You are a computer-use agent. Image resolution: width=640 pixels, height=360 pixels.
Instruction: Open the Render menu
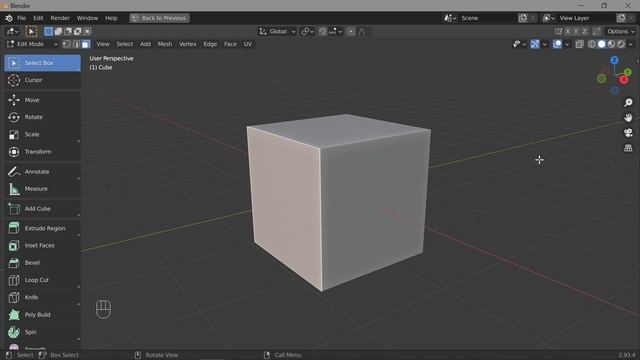[60, 18]
